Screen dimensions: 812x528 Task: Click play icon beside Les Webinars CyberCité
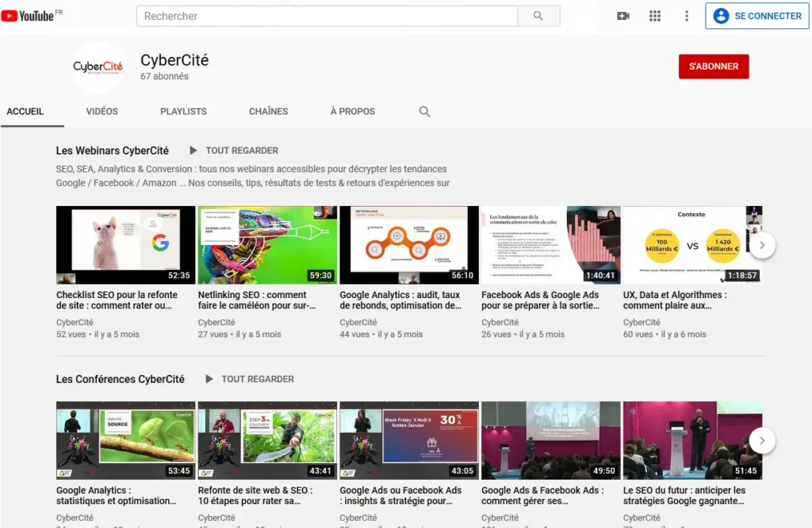(x=193, y=151)
